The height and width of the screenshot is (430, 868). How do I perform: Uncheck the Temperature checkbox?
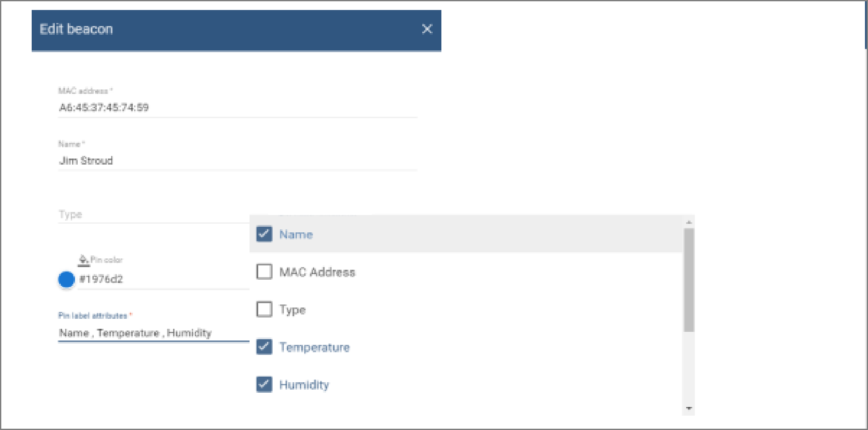coord(264,347)
